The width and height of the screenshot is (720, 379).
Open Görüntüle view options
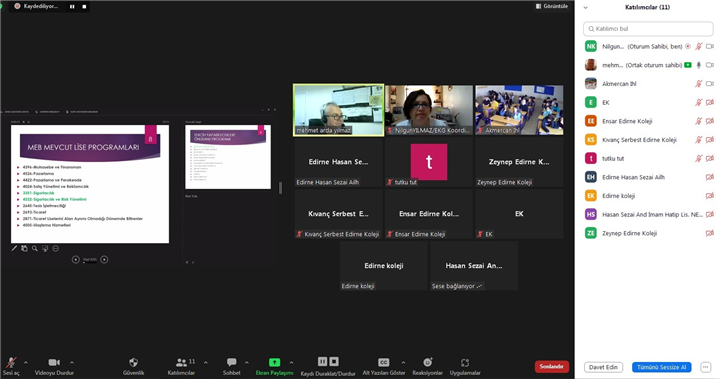pyautogui.click(x=551, y=6)
